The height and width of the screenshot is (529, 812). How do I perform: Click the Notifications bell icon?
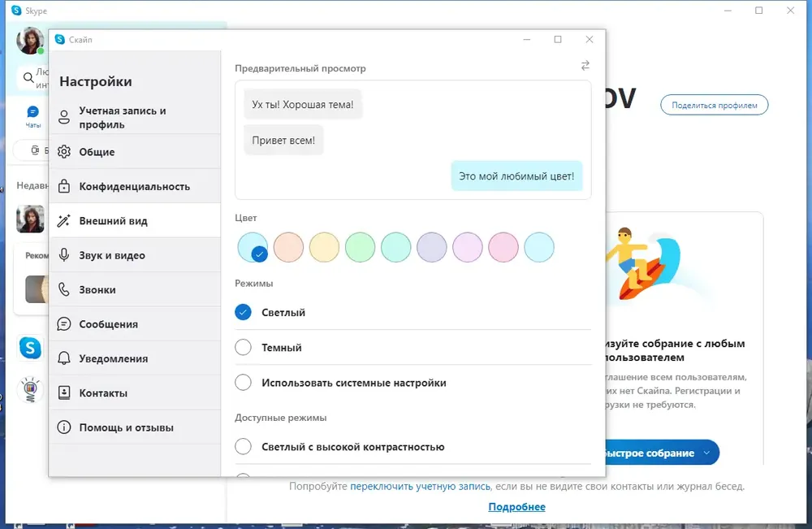click(63, 358)
